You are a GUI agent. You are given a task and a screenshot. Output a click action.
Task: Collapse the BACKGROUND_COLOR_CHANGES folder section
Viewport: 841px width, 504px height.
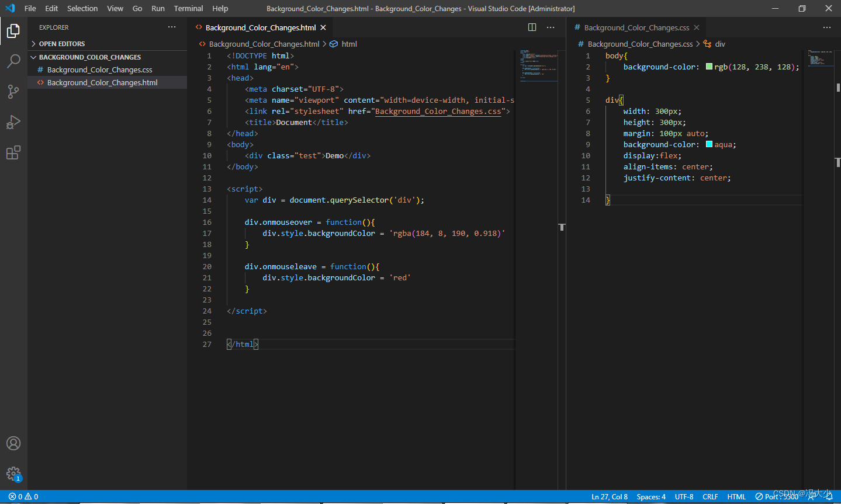point(33,57)
